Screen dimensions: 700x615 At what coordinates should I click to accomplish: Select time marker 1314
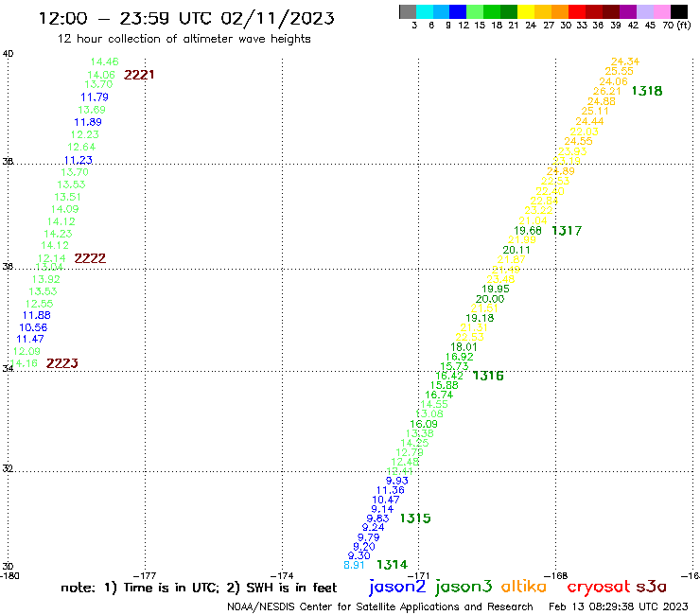tap(392, 565)
